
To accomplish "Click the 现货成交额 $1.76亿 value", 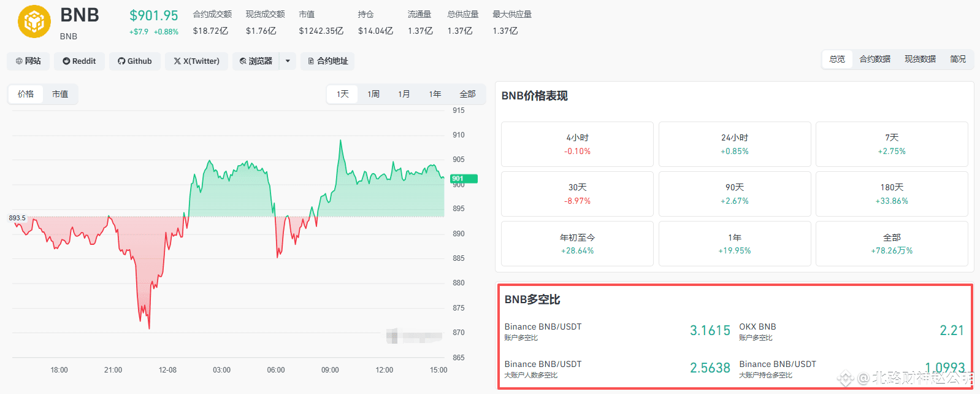I will pyautogui.click(x=261, y=31).
